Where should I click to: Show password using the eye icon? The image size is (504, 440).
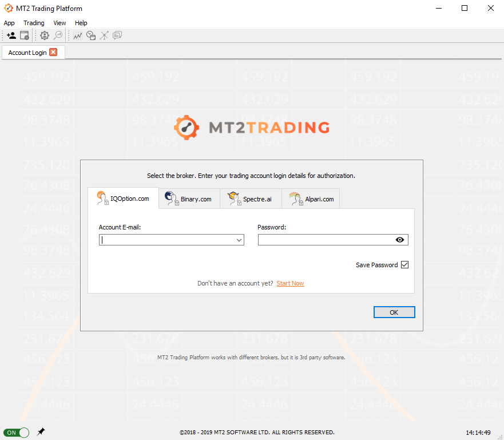click(x=399, y=240)
